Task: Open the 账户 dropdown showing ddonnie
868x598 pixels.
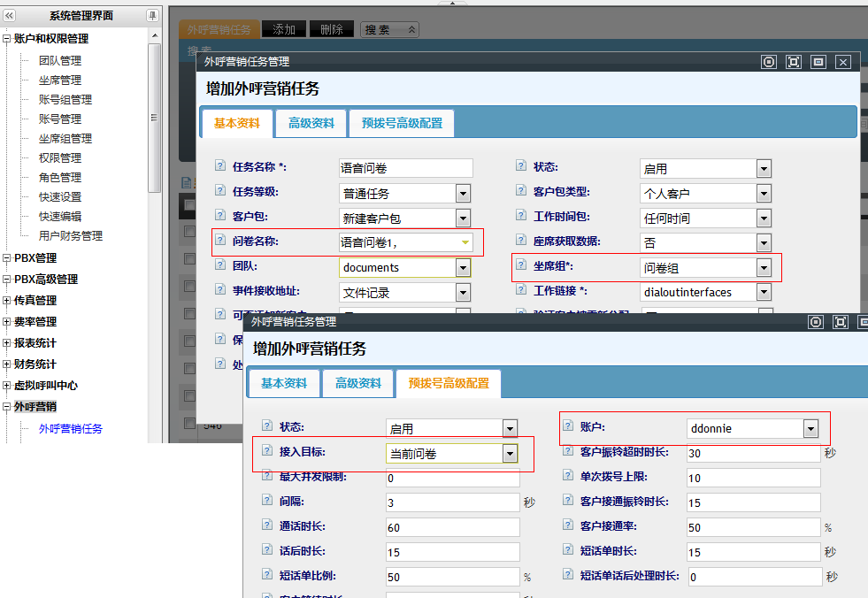Action: point(810,429)
